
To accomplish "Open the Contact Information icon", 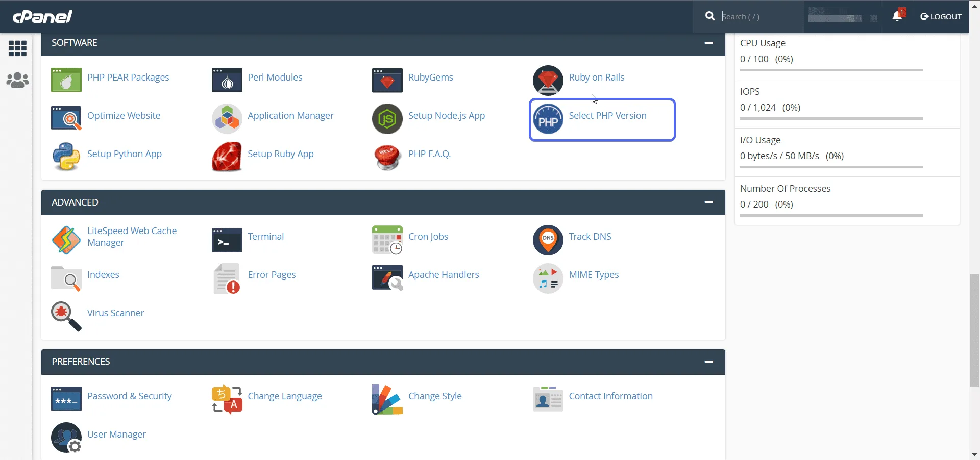I will (548, 399).
